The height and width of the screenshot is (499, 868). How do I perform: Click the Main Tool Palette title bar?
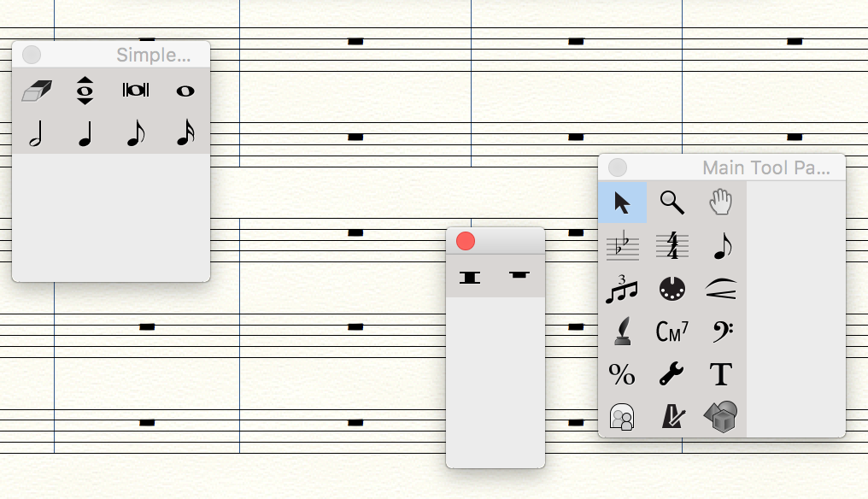[752, 168]
